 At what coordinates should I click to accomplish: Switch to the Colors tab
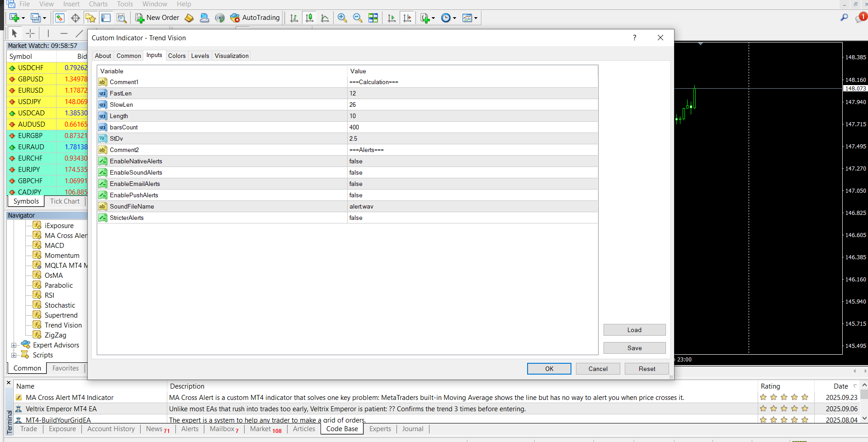coord(177,56)
